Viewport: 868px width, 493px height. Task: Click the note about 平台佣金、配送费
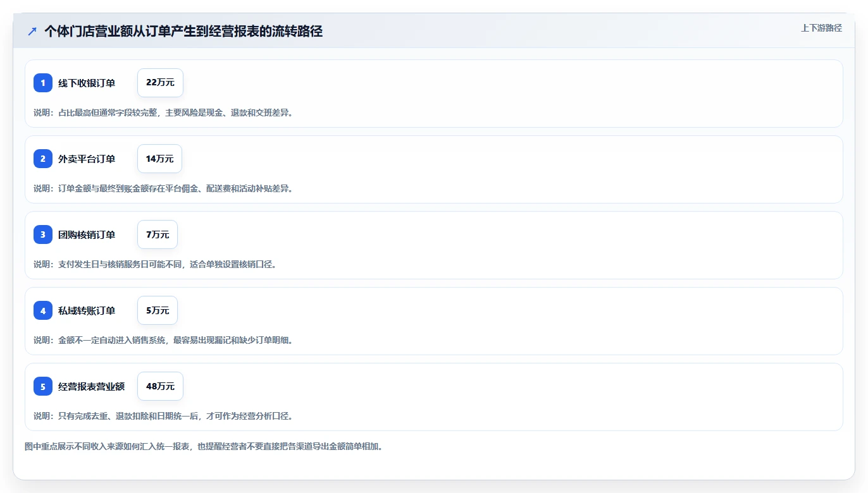tap(163, 188)
